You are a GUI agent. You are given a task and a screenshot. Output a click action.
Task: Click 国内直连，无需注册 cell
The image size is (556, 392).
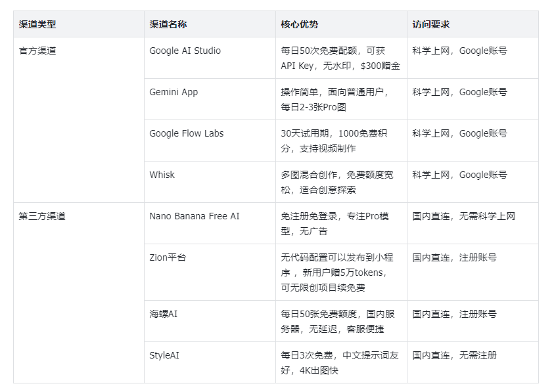click(x=473, y=362)
